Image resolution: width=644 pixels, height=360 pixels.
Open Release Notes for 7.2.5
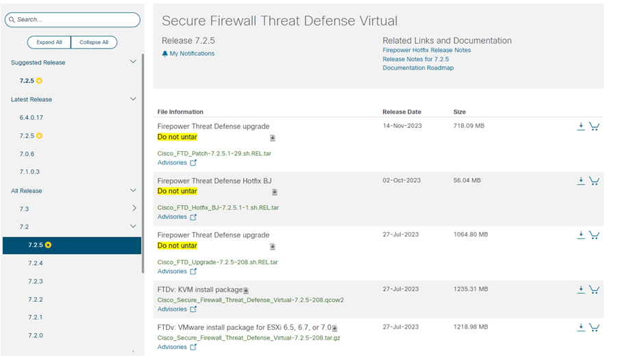coord(416,59)
